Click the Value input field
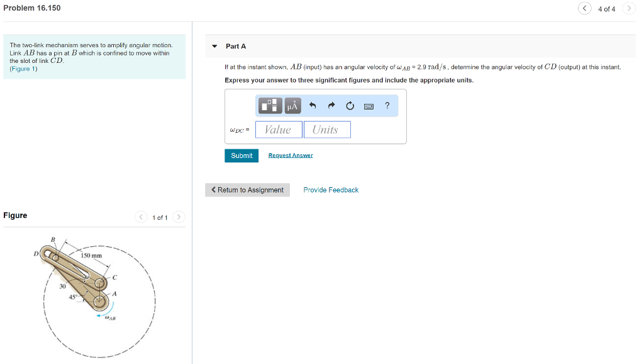The height and width of the screenshot is (364, 644). [x=279, y=129]
